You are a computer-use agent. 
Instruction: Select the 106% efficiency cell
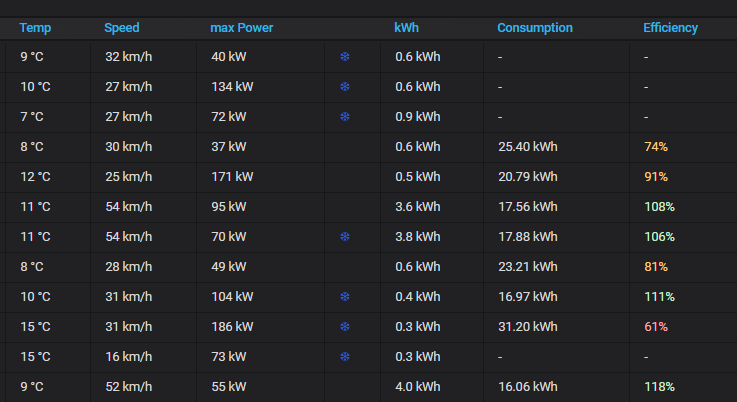click(x=659, y=236)
